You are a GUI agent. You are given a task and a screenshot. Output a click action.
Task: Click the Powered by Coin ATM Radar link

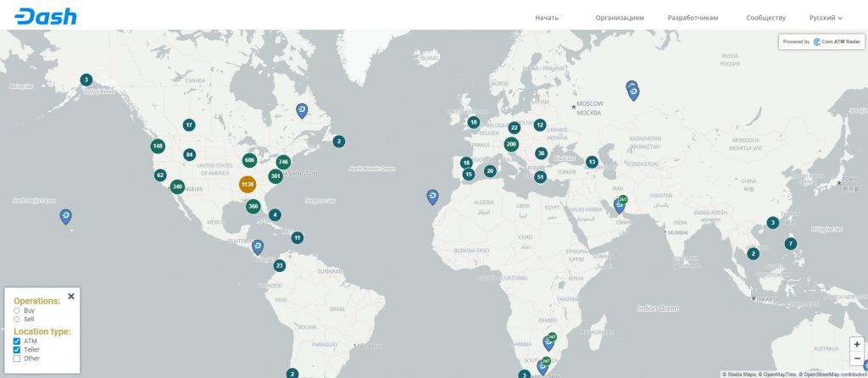(821, 42)
